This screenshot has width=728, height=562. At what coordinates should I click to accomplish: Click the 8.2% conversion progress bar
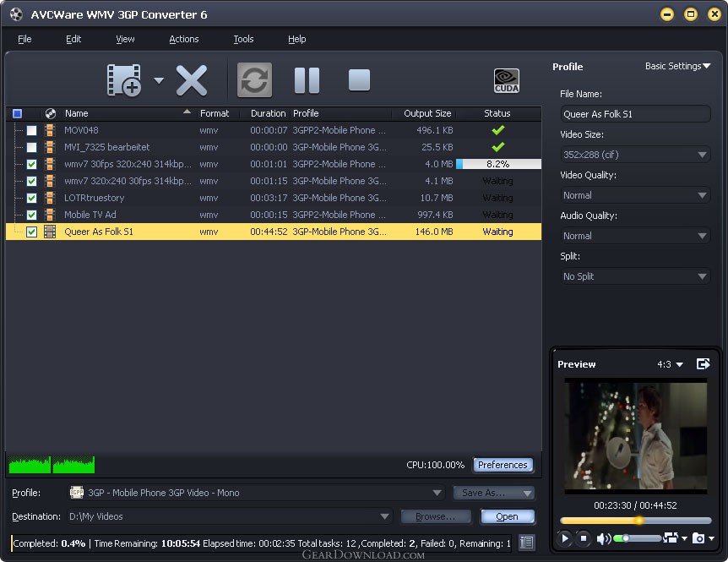[x=498, y=164]
